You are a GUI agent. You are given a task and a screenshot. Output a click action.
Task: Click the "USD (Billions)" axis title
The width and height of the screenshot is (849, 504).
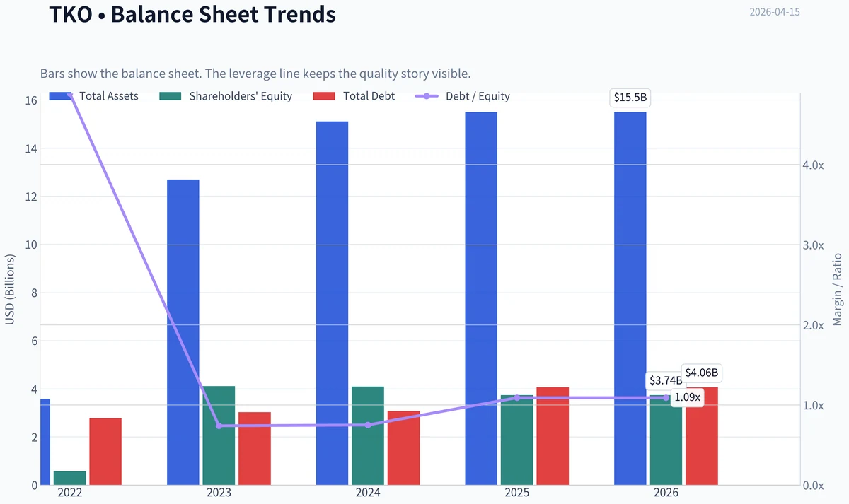point(10,290)
